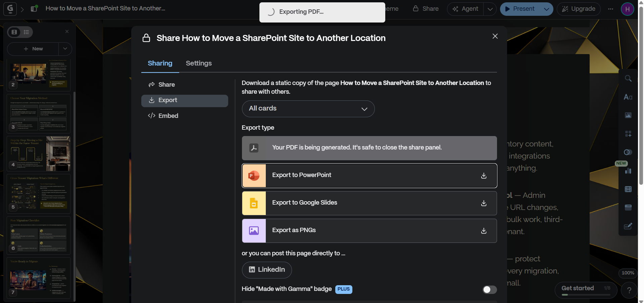
Task: Click the Upgrade button
Action: pyautogui.click(x=579, y=9)
